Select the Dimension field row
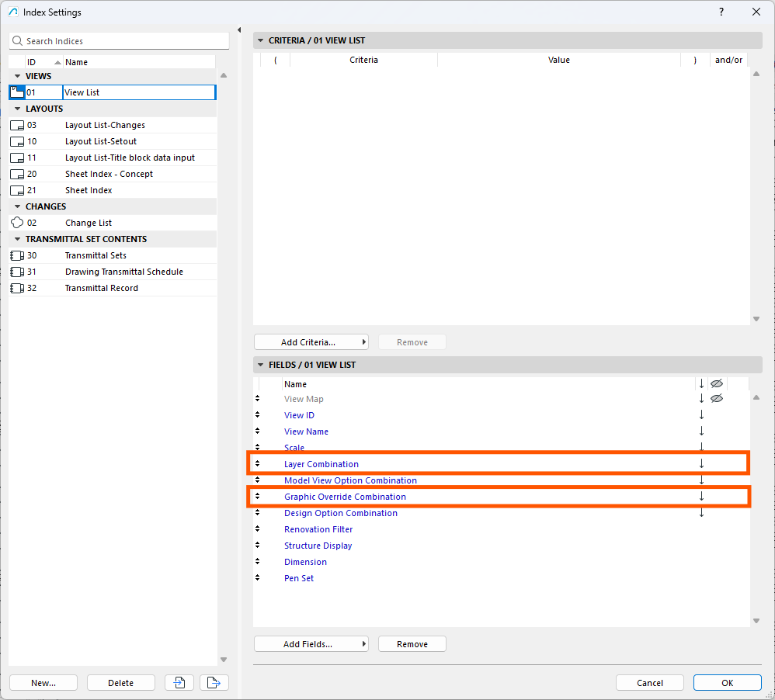The height and width of the screenshot is (700, 775). pos(501,562)
